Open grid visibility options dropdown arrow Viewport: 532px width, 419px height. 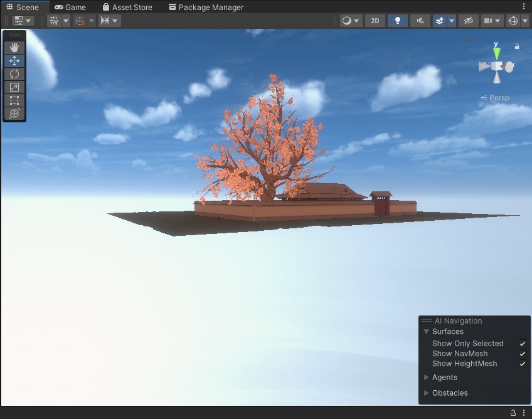(66, 21)
